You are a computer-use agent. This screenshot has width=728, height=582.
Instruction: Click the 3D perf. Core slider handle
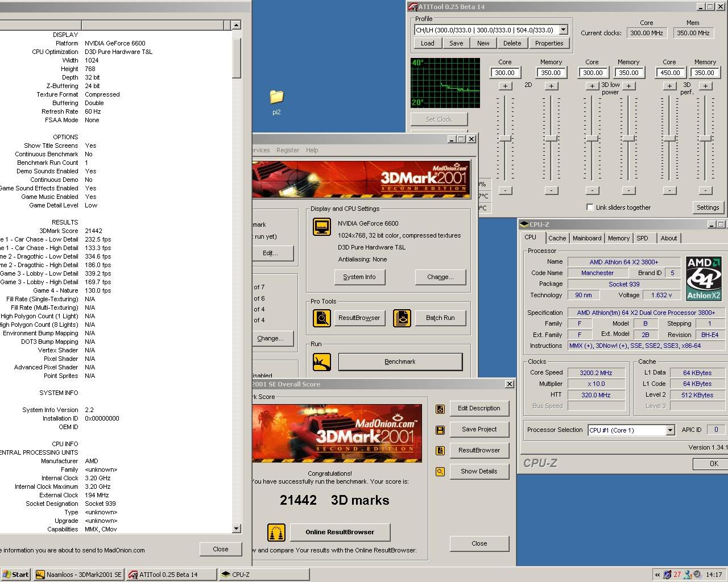tap(669, 139)
